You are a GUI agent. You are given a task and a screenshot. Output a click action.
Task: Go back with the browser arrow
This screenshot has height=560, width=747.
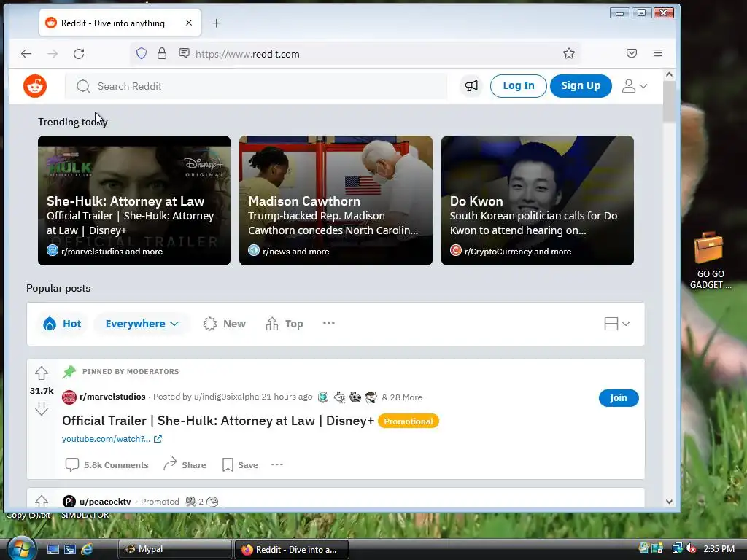26,54
